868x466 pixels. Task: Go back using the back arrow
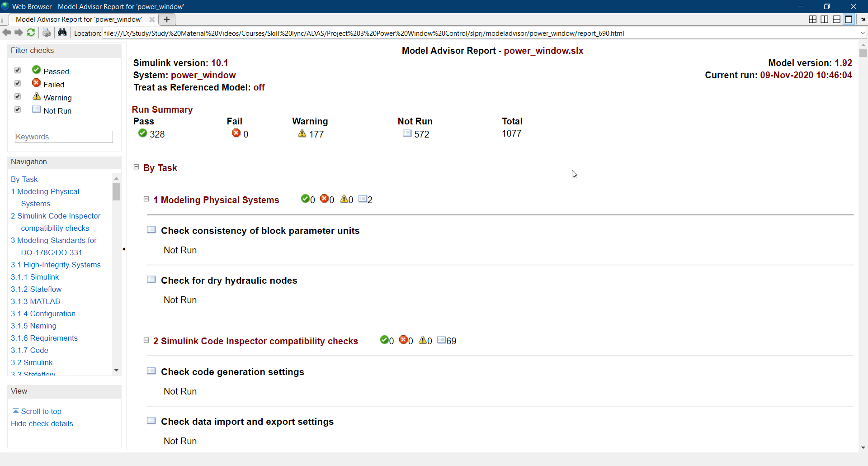(x=7, y=33)
